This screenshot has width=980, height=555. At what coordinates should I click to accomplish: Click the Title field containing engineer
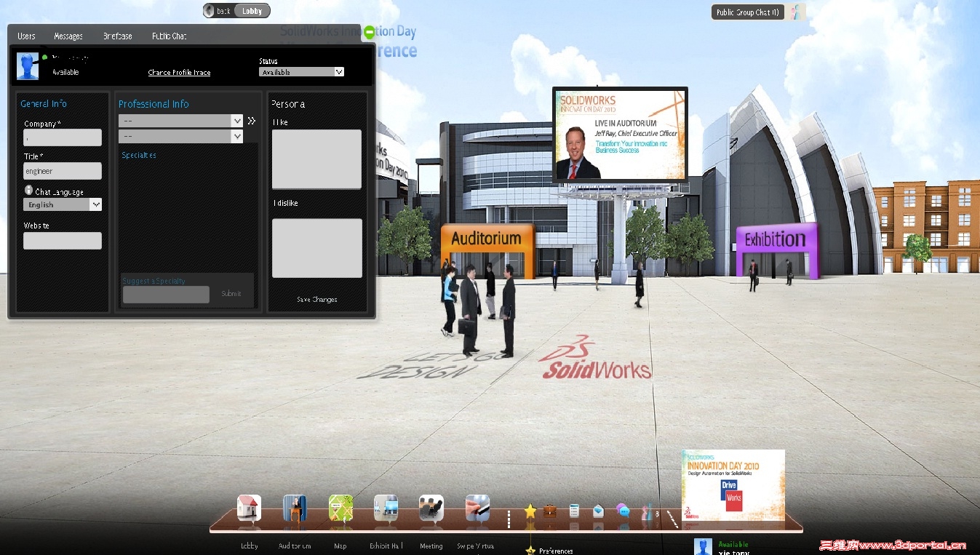click(63, 171)
